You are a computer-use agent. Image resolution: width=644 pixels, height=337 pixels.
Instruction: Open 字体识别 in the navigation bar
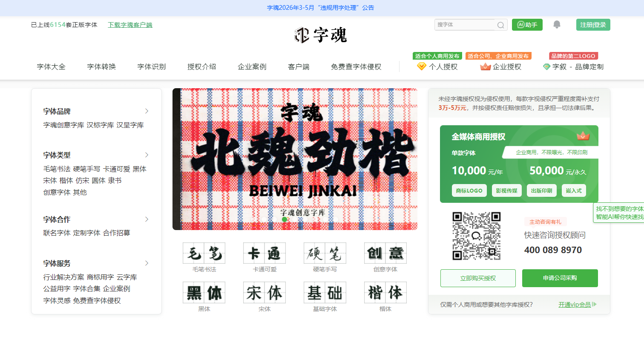pyautogui.click(x=152, y=66)
